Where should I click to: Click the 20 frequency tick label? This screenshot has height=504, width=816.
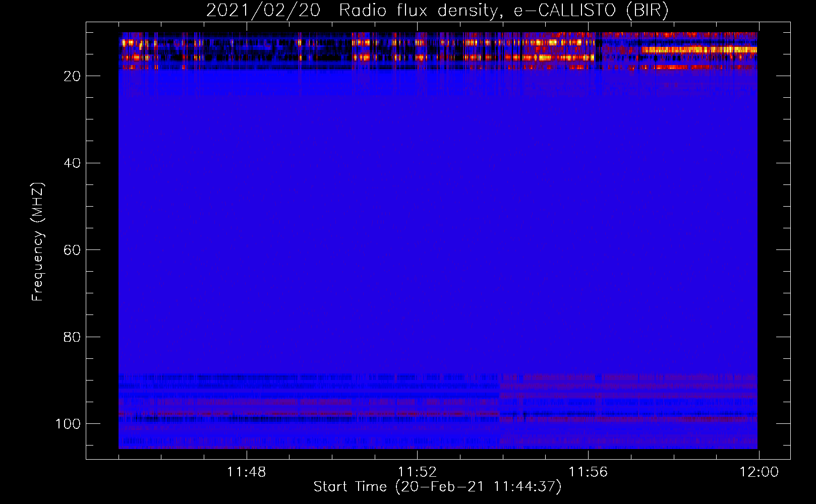pos(72,76)
